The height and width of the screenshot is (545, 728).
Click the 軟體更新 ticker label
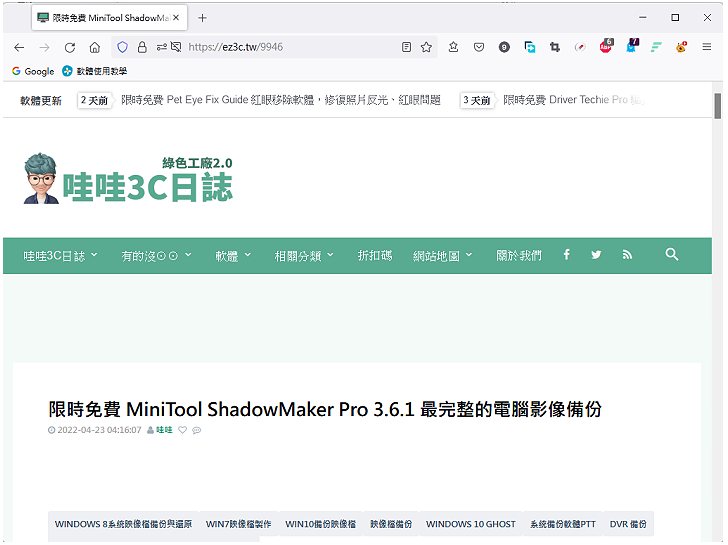pyautogui.click(x=41, y=100)
